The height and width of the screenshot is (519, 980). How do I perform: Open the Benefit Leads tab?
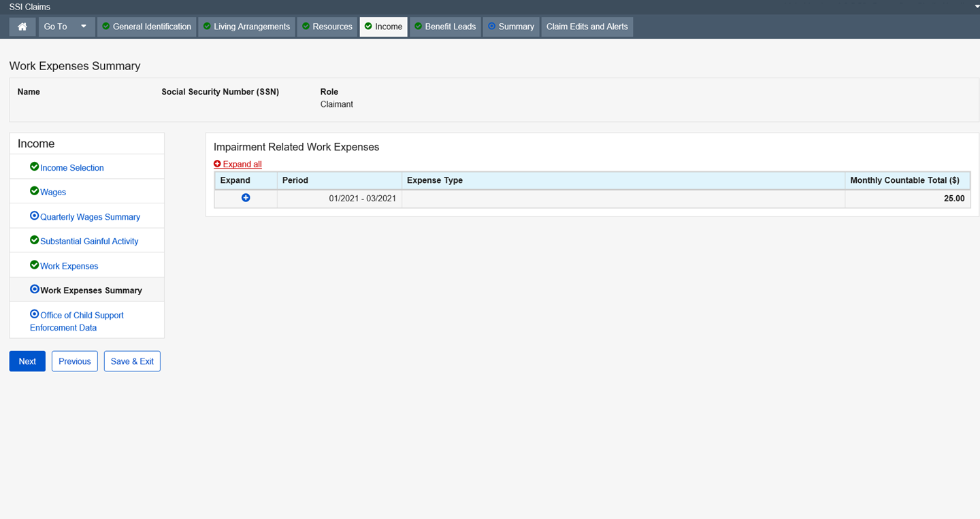(x=445, y=27)
